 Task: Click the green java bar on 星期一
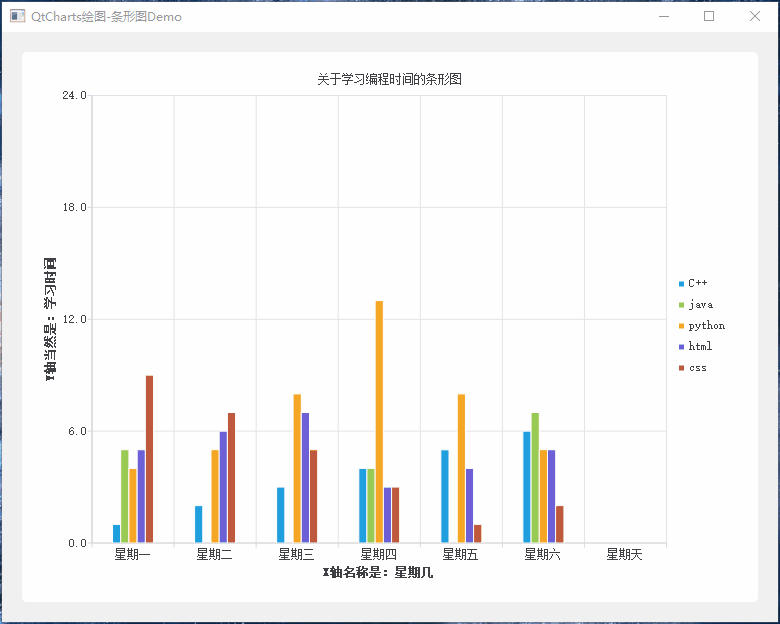125,496
